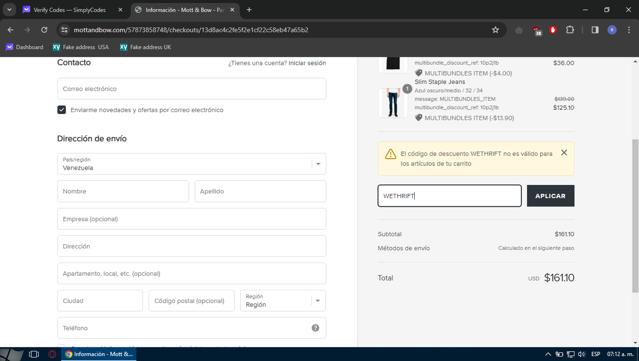This screenshot has height=361, width=639.
Task: Click the Dirección input field
Action: [192, 246]
